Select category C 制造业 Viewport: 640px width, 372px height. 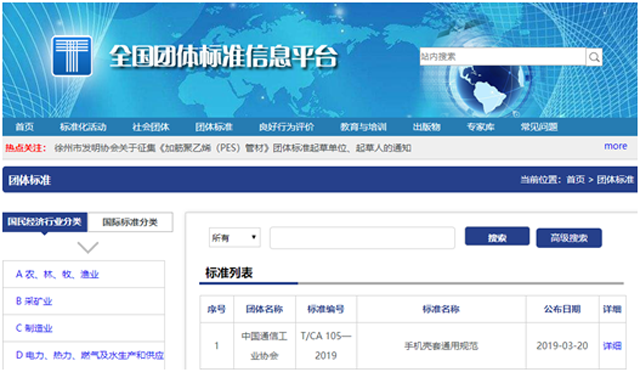coord(34,328)
